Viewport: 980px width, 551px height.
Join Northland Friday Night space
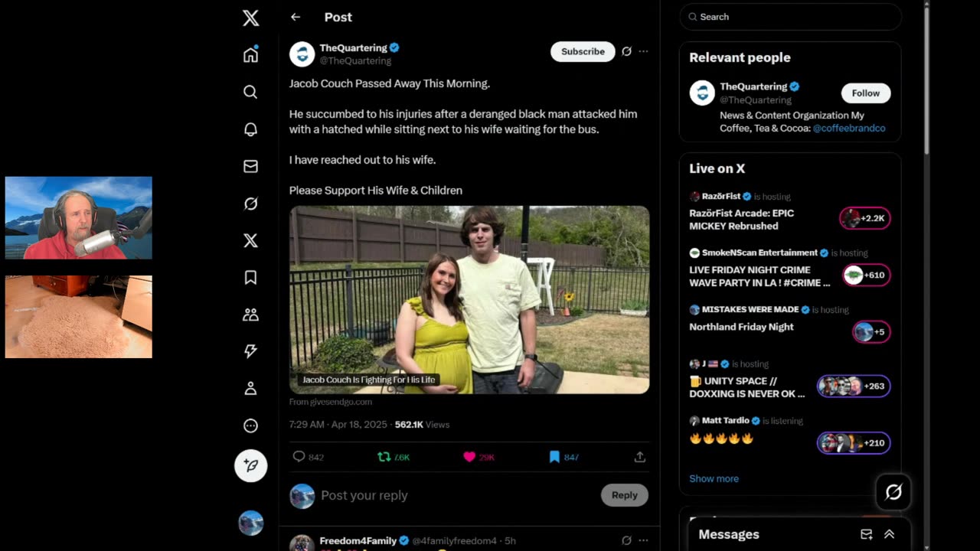click(x=741, y=327)
